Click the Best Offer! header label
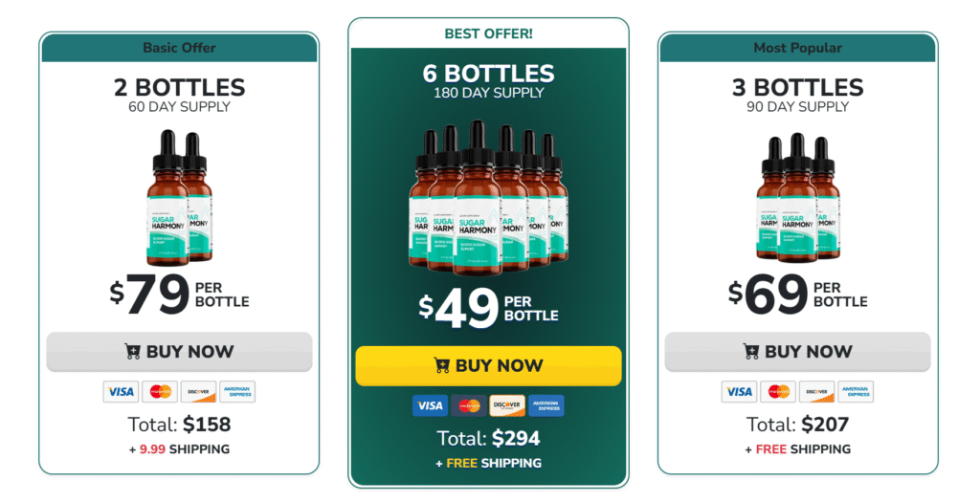Image resolution: width=980 pixels, height=502 pixels. (488, 33)
